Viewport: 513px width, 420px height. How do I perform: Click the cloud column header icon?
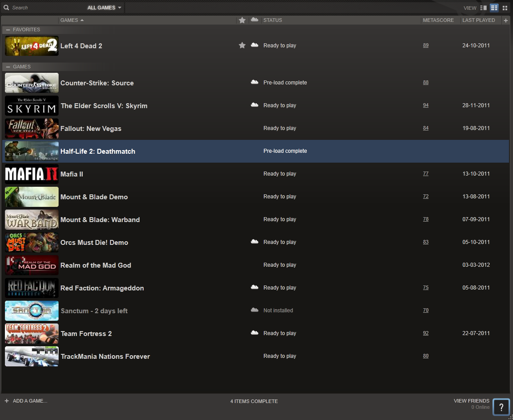[x=254, y=20]
